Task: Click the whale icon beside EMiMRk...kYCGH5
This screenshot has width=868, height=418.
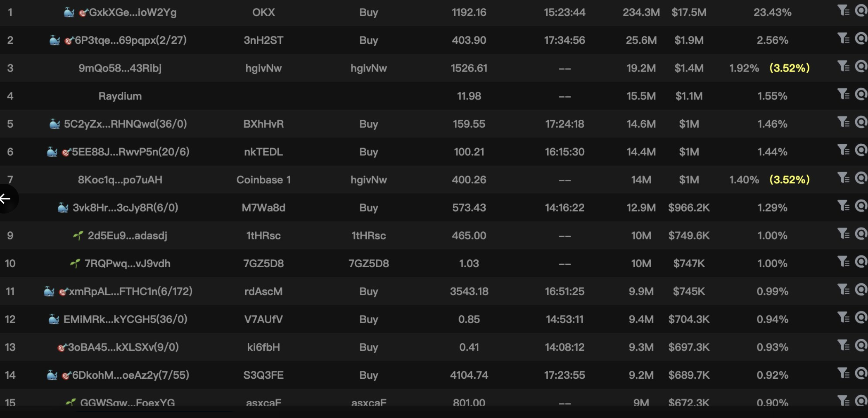Action: 54,319
